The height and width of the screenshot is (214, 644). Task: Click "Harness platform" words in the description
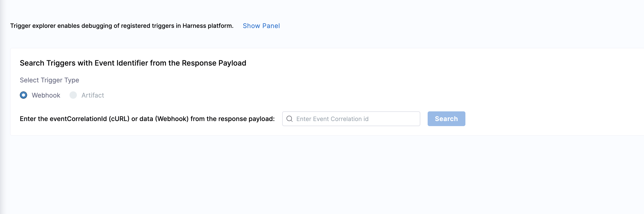pos(208,26)
